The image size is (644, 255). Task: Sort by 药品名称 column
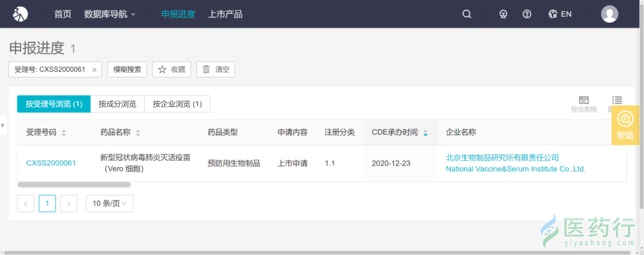[138, 133]
